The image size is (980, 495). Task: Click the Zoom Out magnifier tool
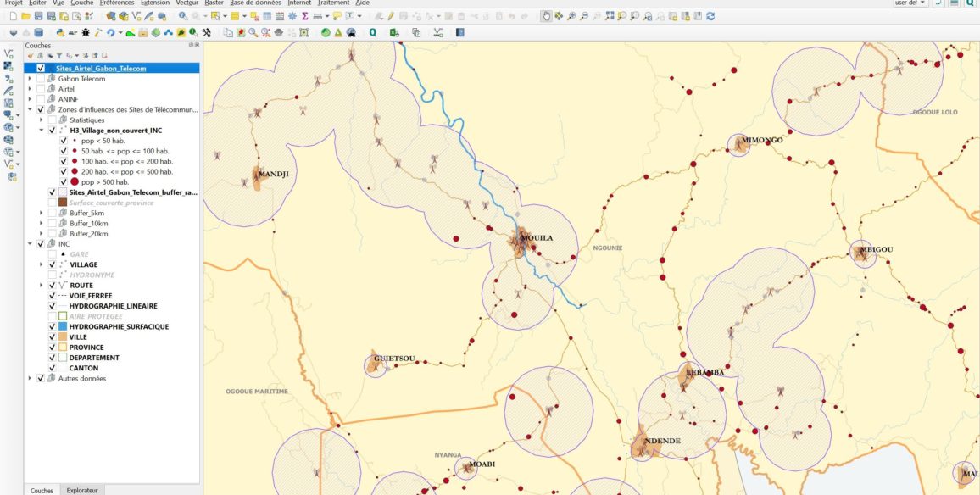pos(584,16)
